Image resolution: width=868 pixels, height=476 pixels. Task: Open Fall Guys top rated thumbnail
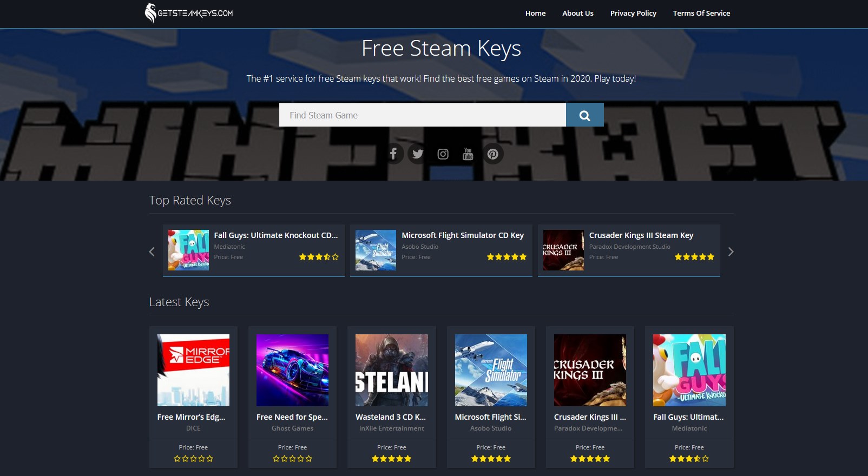click(x=188, y=250)
